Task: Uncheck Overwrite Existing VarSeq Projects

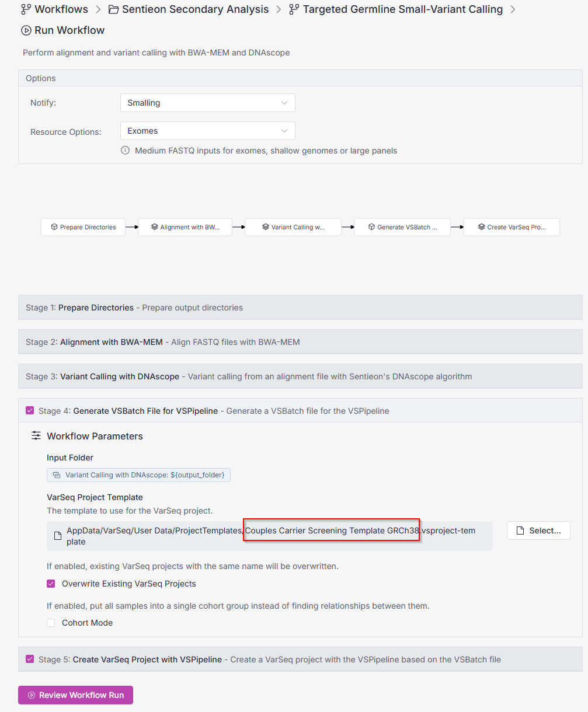Action: click(51, 584)
